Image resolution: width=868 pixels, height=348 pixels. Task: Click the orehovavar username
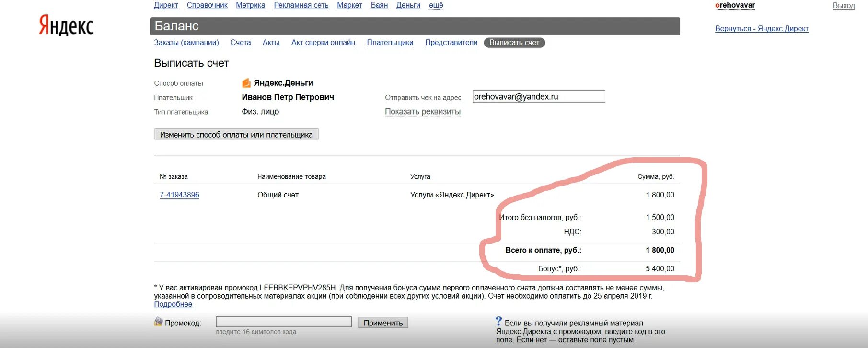tap(735, 5)
